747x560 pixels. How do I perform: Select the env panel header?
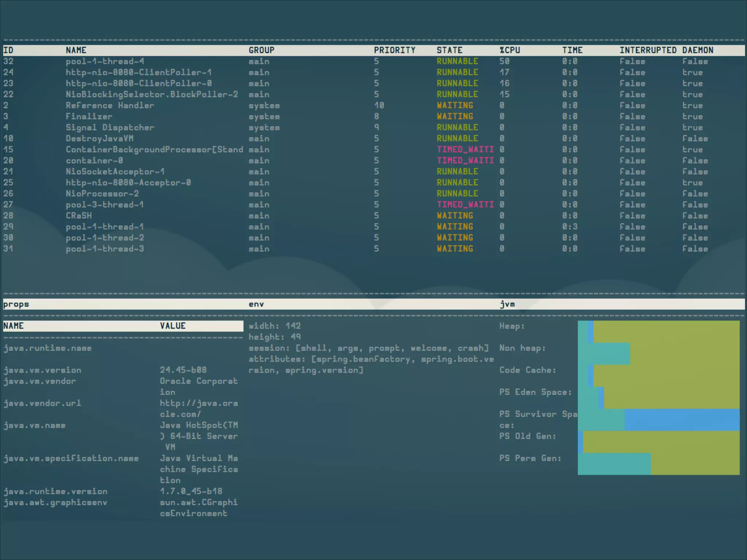[256, 304]
